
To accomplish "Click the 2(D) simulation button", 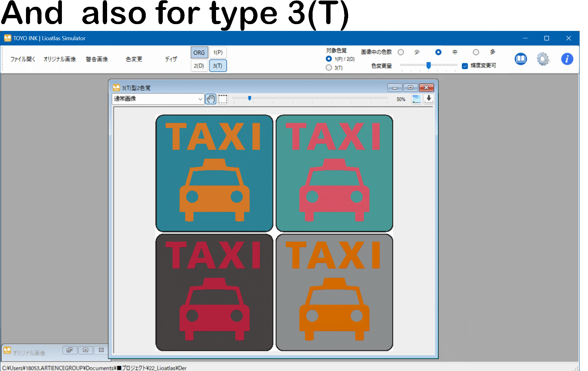I will (199, 66).
